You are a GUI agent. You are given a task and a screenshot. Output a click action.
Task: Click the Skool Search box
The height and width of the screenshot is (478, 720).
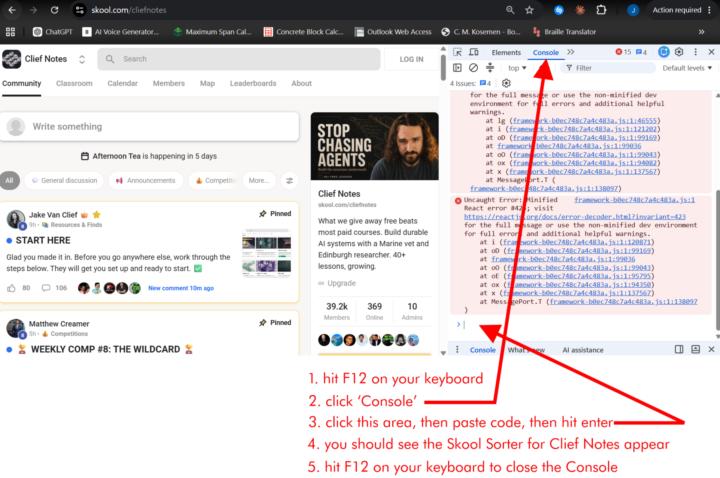(239, 59)
